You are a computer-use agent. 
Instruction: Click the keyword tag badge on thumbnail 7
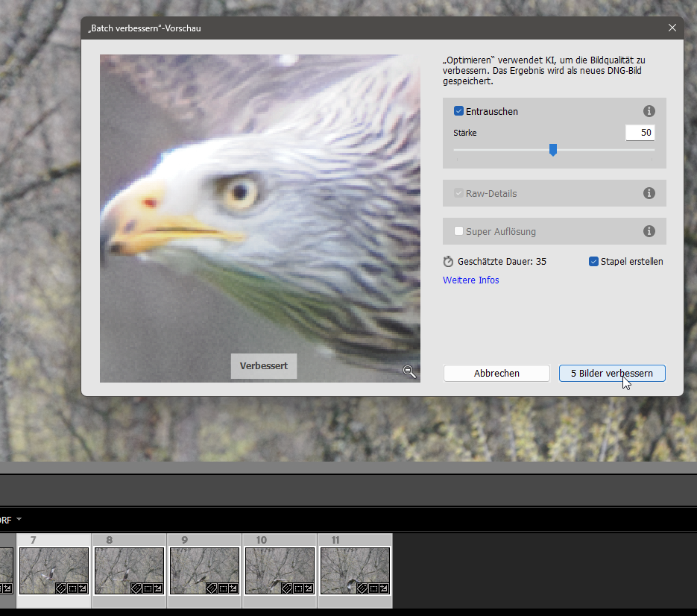(x=62, y=588)
